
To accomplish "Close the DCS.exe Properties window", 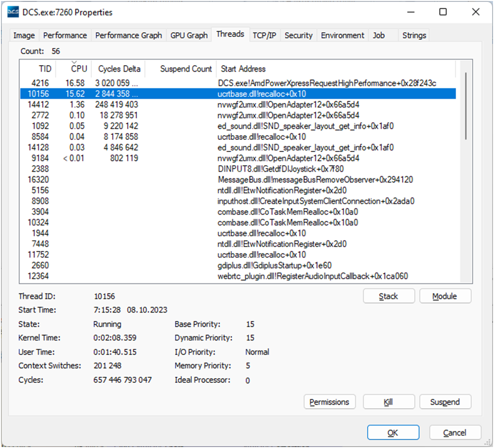I will tap(476, 12).
